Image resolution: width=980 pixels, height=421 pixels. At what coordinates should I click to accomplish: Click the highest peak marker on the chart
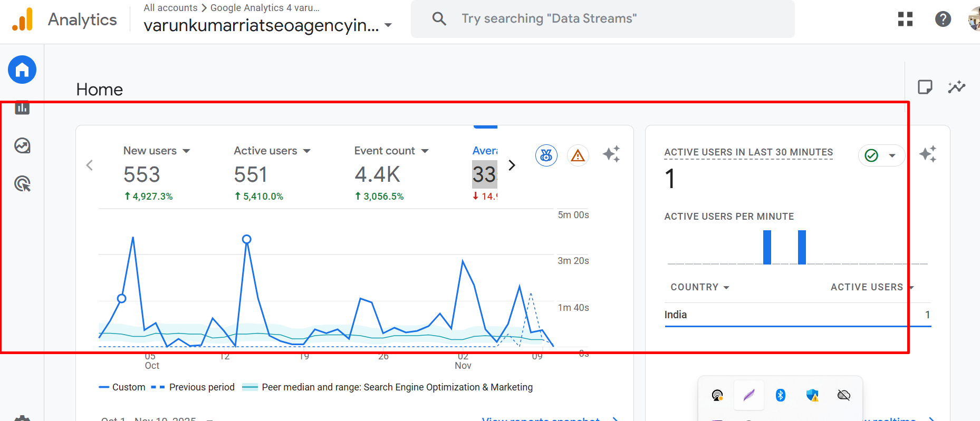click(246, 239)
